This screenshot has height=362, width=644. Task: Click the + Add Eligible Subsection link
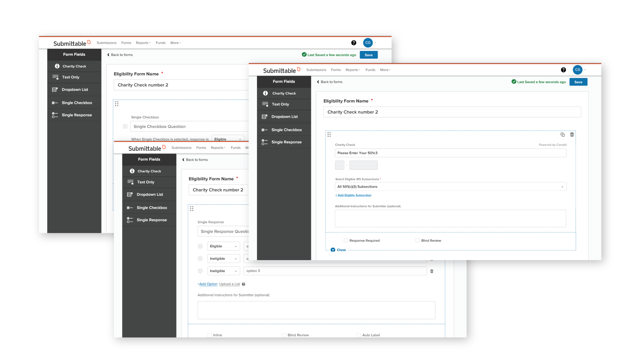(353, 195)
